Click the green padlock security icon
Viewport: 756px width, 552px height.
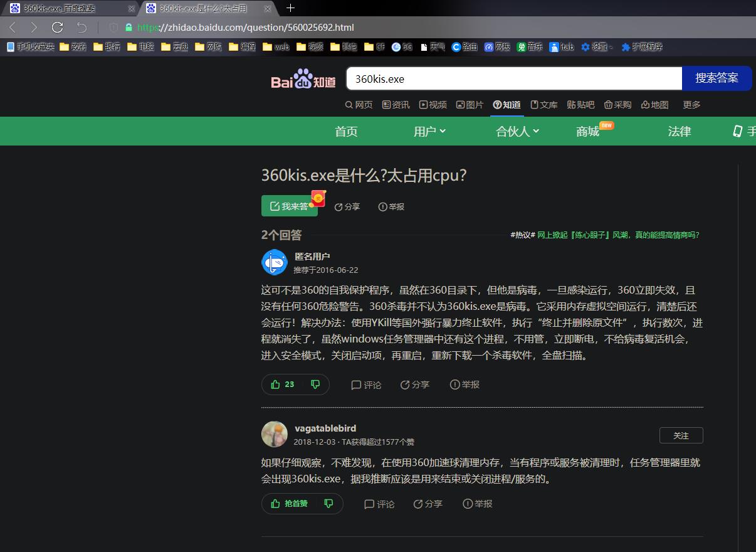tap(129, 28)
